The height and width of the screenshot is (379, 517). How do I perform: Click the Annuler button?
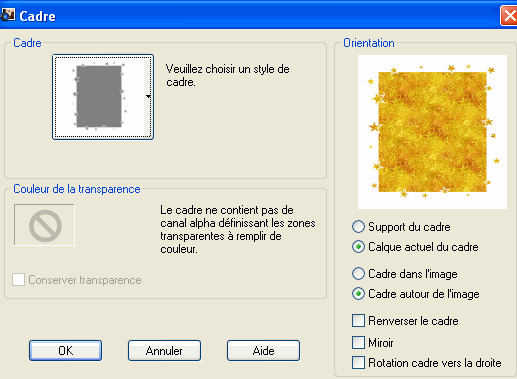pos(164,350)
